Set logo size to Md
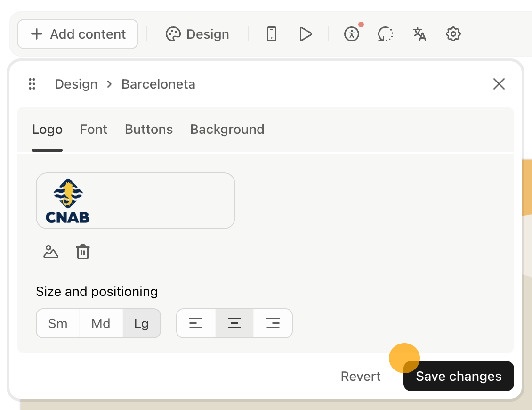532x410 pixels. click(101, 323)
